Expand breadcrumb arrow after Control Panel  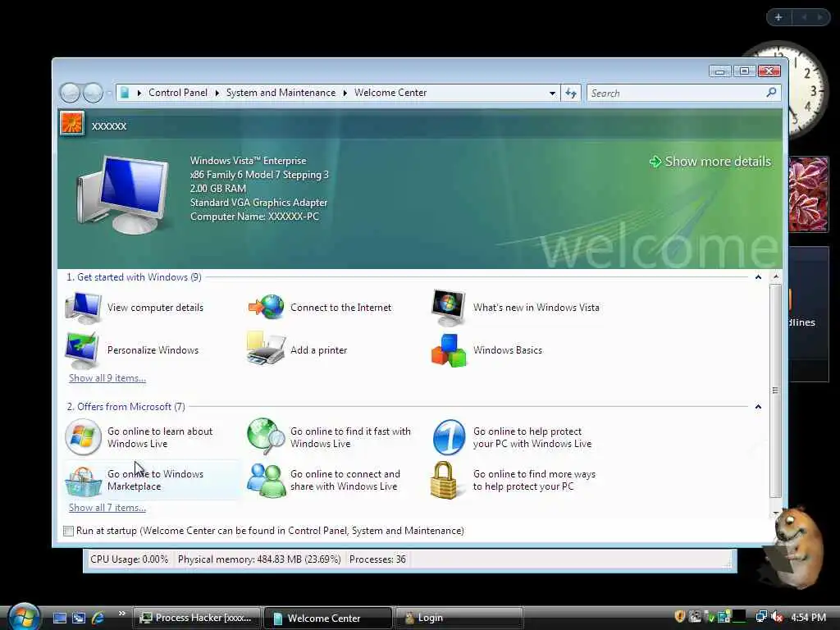(x=217, y=94)
